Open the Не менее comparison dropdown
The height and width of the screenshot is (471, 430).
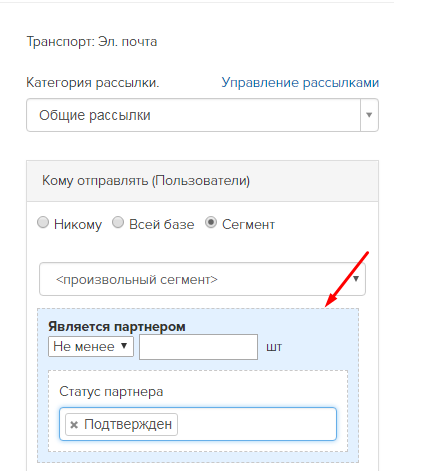point(91,346)
